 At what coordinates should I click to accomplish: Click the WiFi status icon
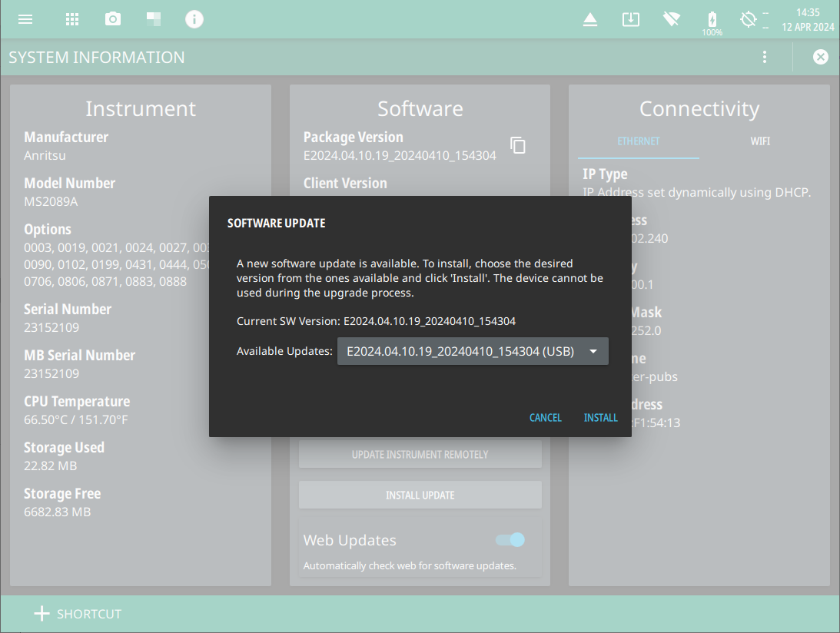672,19
